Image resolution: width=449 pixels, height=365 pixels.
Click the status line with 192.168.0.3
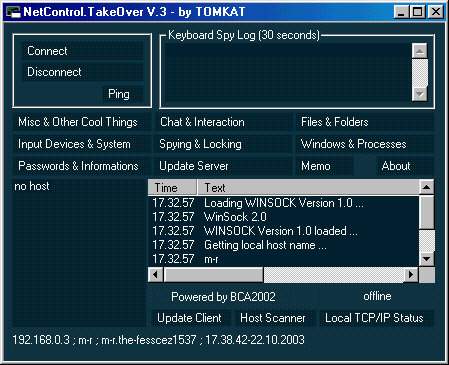[158, 340]
